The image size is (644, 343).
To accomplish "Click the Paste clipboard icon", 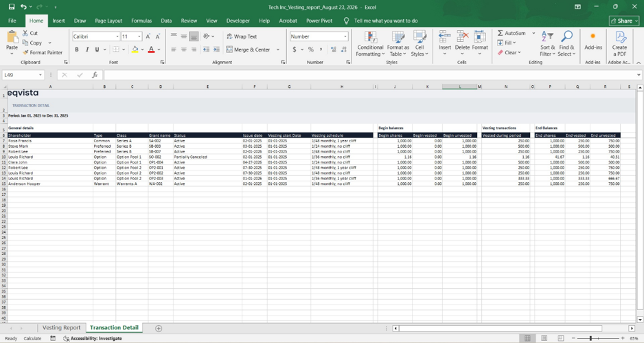I will (12, 37).
